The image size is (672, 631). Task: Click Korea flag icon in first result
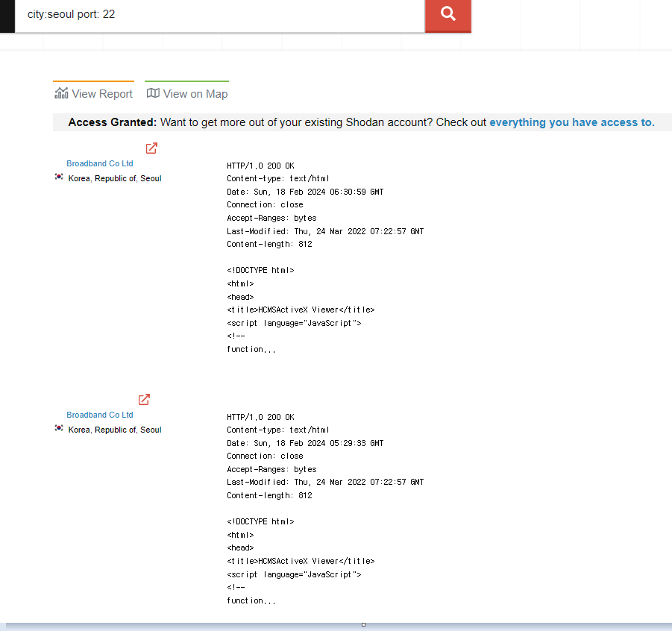tap(59, 177)
